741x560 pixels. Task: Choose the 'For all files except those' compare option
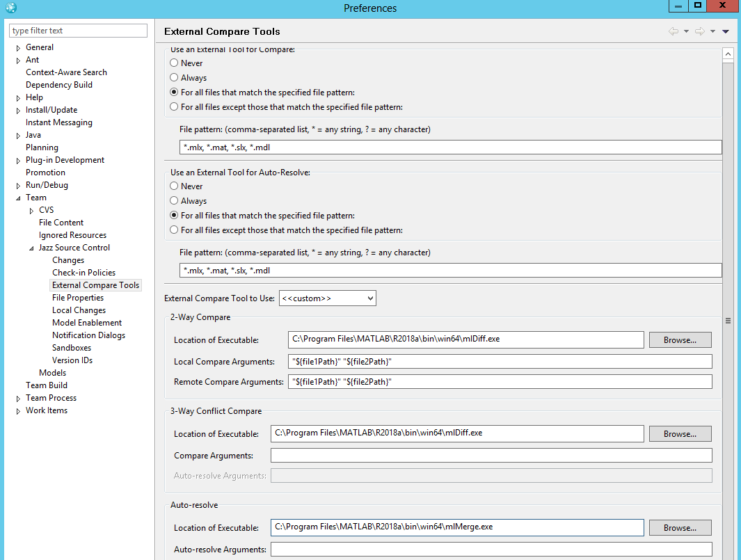pyautogui.click(x=174, y=107)
